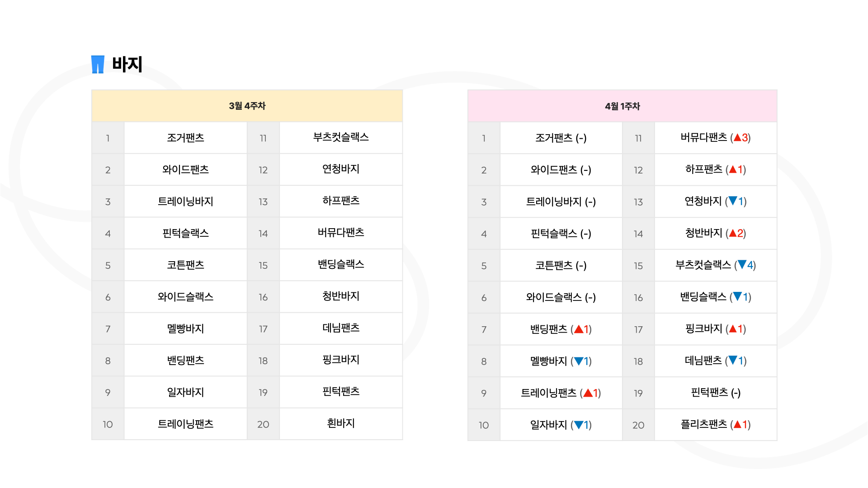Click blue down arrow next to 일자바지
This screenshot has width=868, height=488.
pos(578,425)
